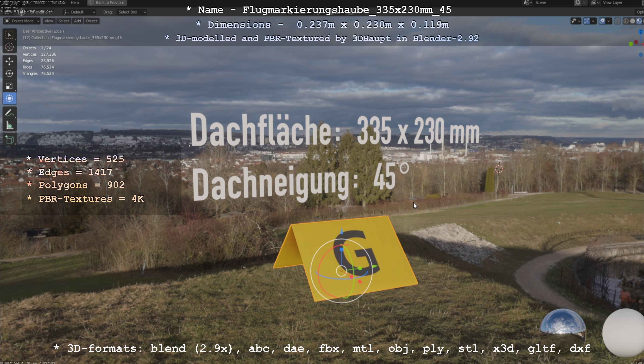This screenshot has width=644, height=364.
Task: Select the Transform tool
Action: pos(9,98)
